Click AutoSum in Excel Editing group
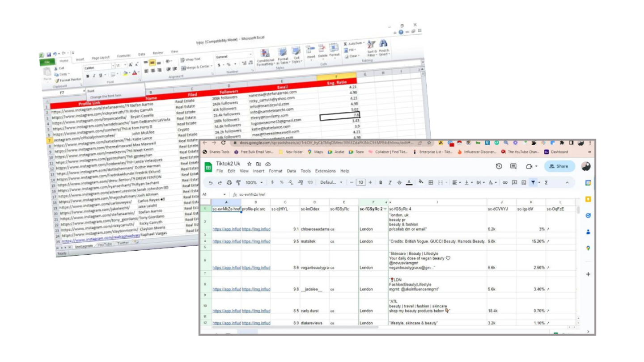644x362 pixels. tap(354, 43)
